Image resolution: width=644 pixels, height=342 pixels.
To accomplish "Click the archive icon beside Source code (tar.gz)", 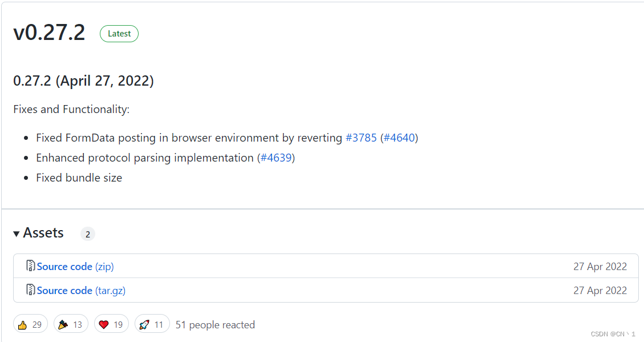I will 31,290.
